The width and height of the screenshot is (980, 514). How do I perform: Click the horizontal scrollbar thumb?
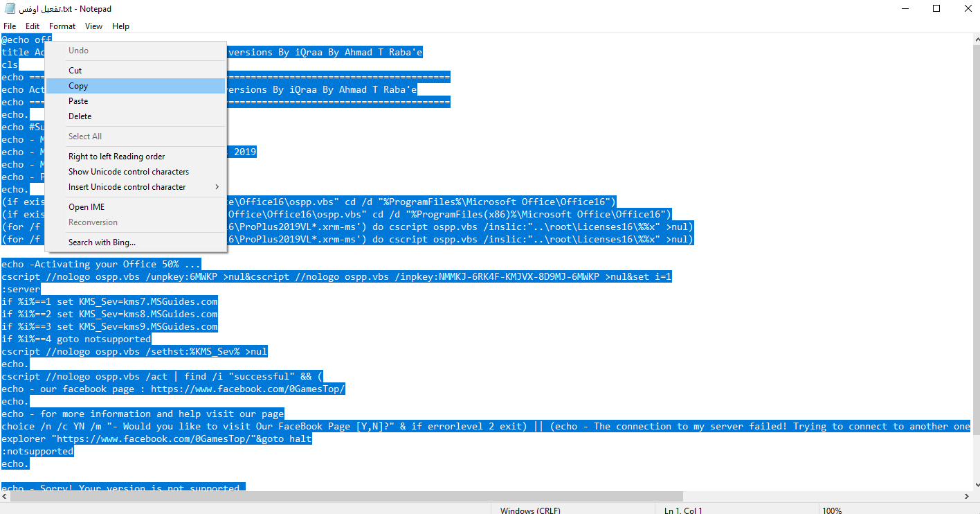click(347, 497)
